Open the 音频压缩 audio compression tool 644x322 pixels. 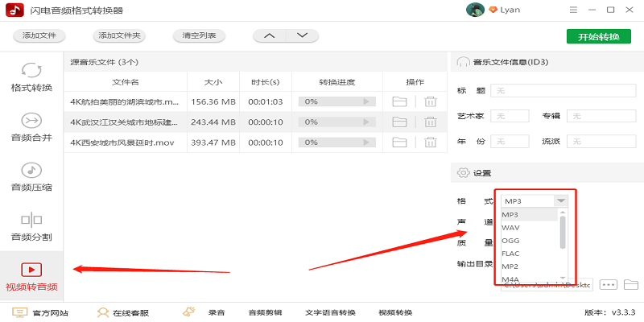31,176
